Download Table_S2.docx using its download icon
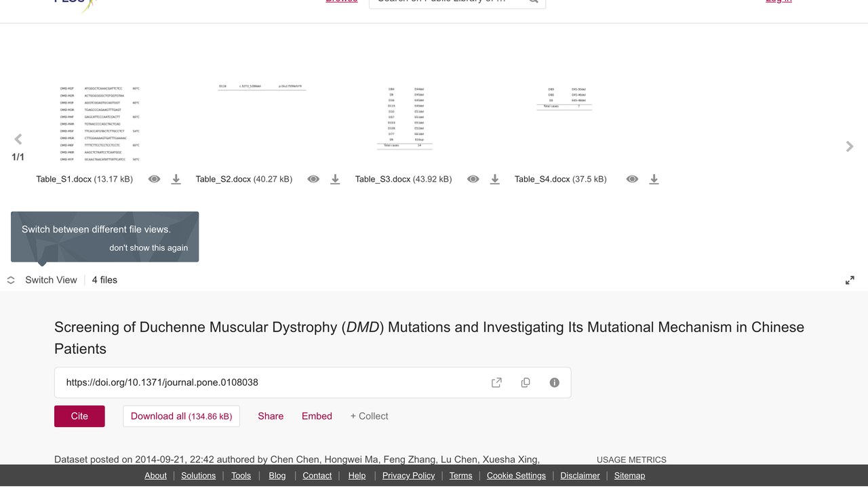This screenshot has width=868, height=488. click(335, 179)
